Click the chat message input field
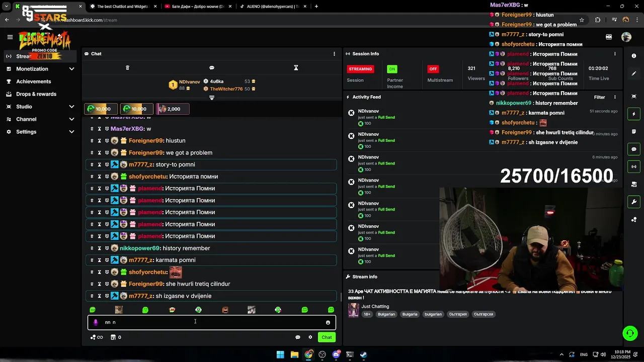The image size is (644, 362). pyautogui.click(x=212, y=322)
